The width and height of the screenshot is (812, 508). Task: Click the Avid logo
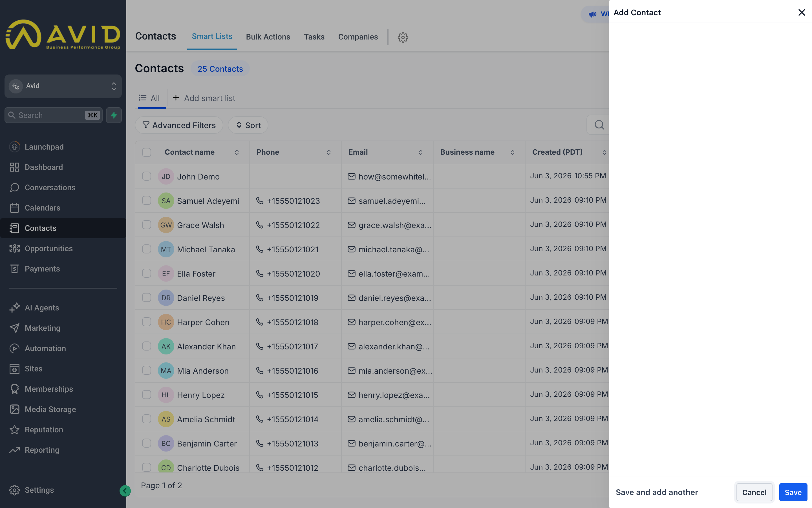pyautogui.click(x=63, y=35)
